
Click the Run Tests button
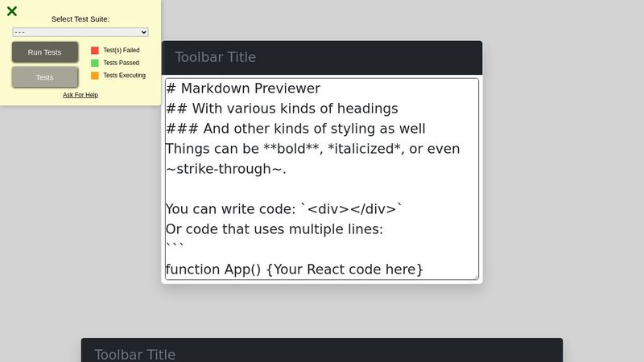45,52
